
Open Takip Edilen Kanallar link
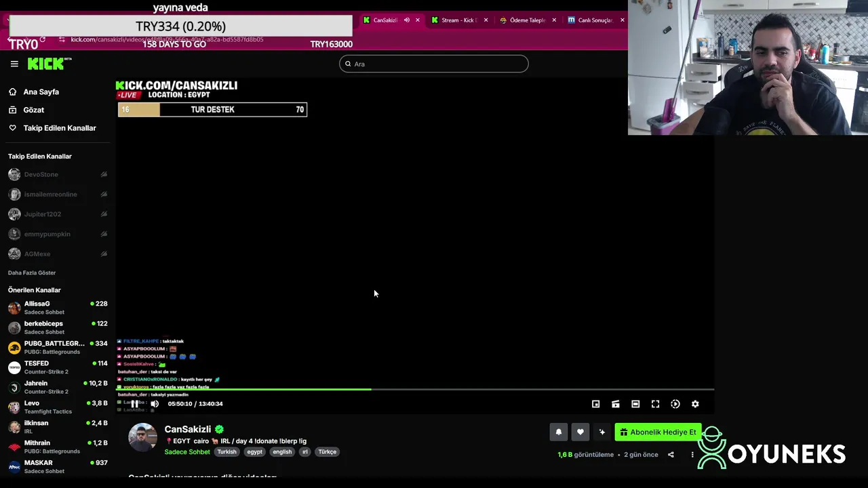click(60, 128)
